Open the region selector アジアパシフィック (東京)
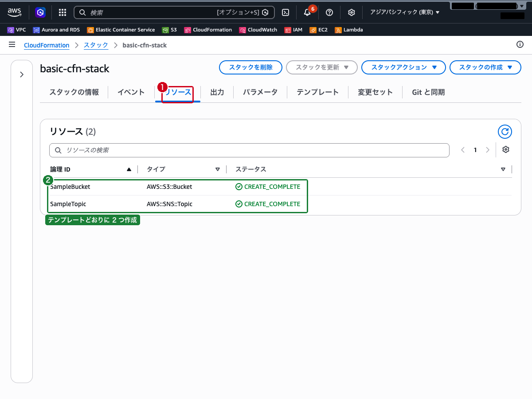Image resolution: width=532 pixels, height=399 pixels. pos(405,12)
